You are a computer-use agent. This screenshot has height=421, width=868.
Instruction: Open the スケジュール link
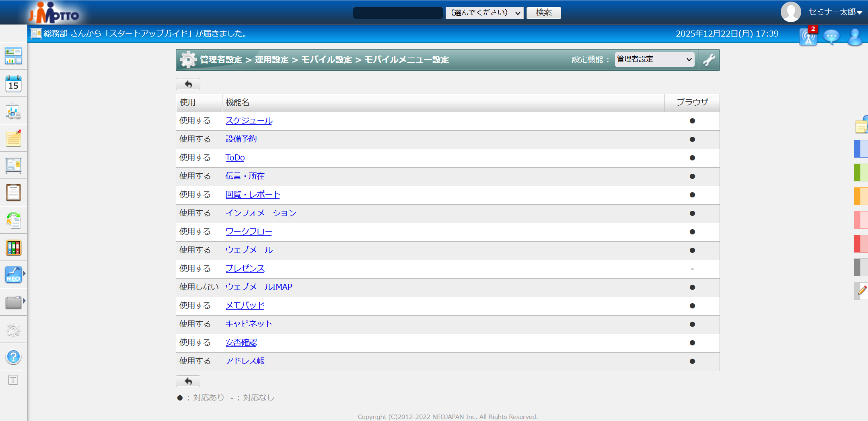pos(249,121)
